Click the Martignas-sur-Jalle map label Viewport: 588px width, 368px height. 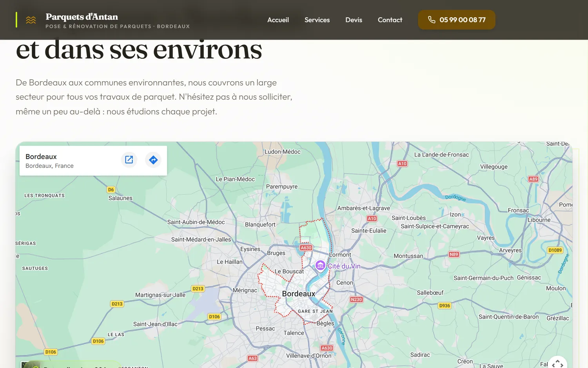[160, 295]
